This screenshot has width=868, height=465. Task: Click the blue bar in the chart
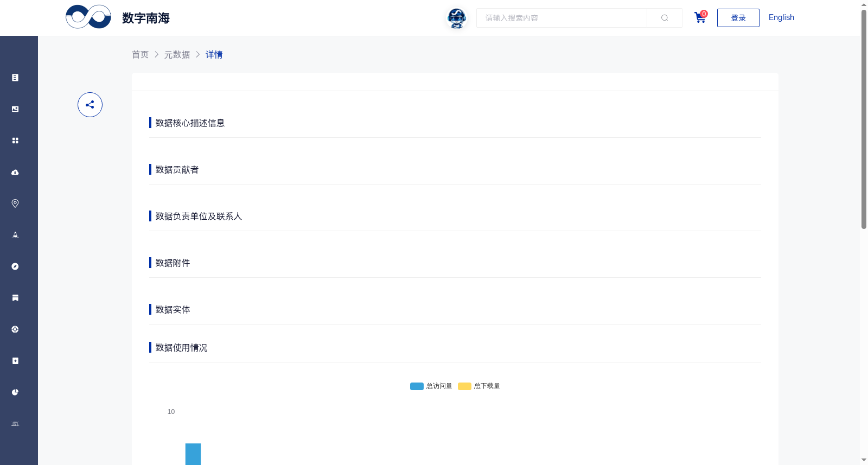(x=193, y=454)
